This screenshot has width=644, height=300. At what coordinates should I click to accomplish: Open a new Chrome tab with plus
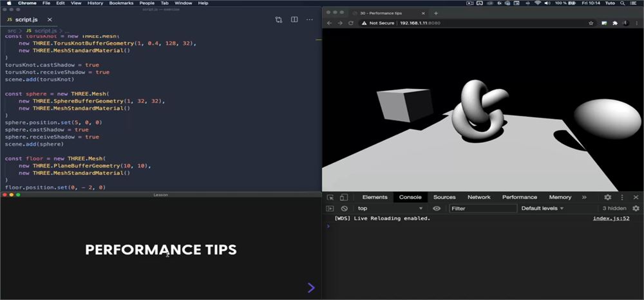coord(436,13)
